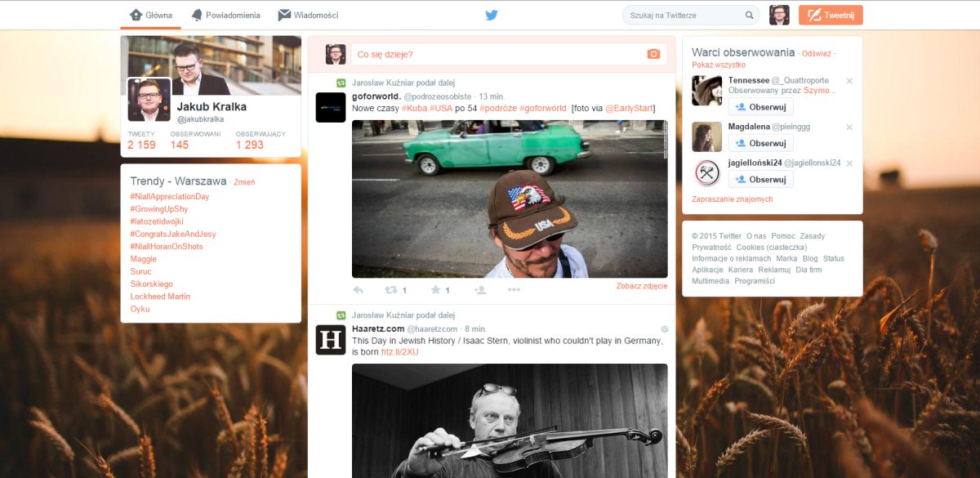Retweet the goforworld tweet
The image size is (980, 478).
point(391,289)
